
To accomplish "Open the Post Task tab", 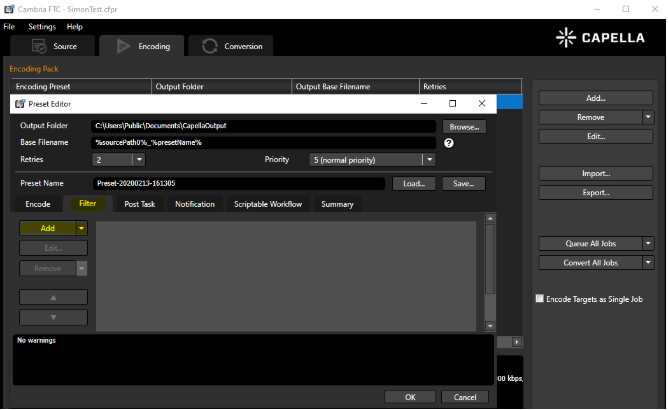I will point(140,204).
